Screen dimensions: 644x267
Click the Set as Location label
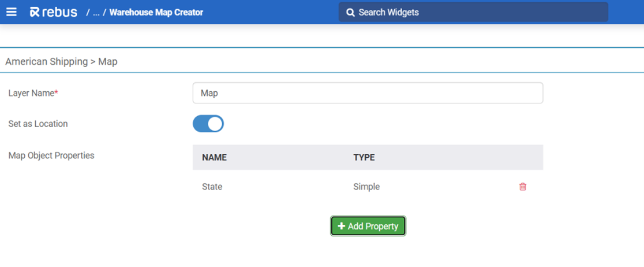click(38, 124)
